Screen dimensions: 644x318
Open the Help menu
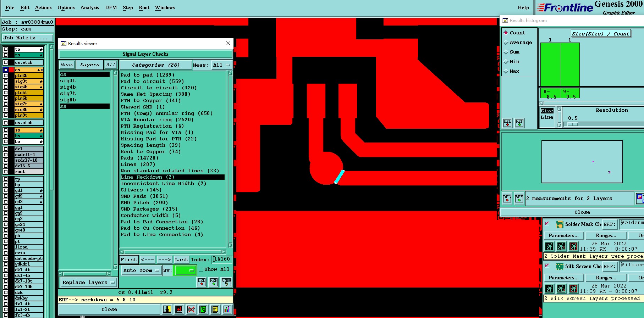coord(523,7)
